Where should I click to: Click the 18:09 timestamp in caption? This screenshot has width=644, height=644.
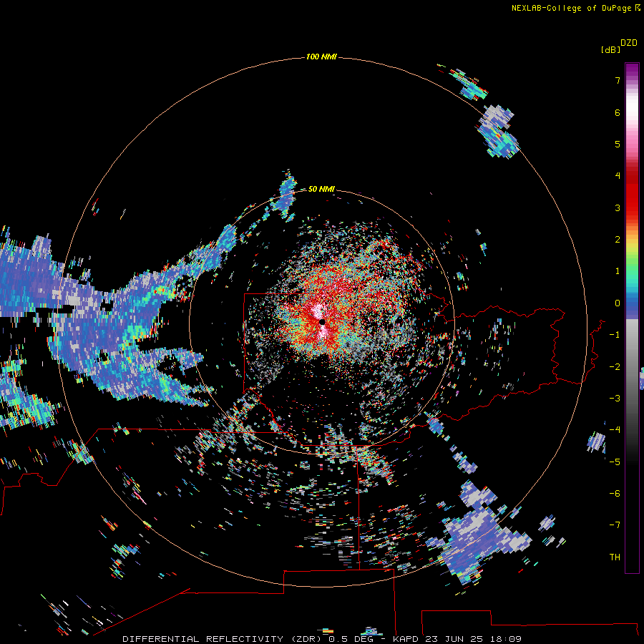(506, 639)
